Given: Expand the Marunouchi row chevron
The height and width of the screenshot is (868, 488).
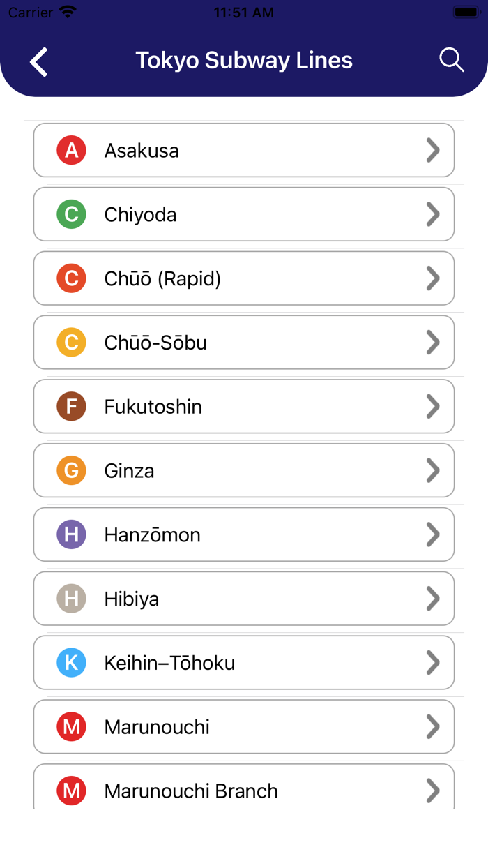Looking at the screenshot, I should pyautogui.click(x=433, y=726).
